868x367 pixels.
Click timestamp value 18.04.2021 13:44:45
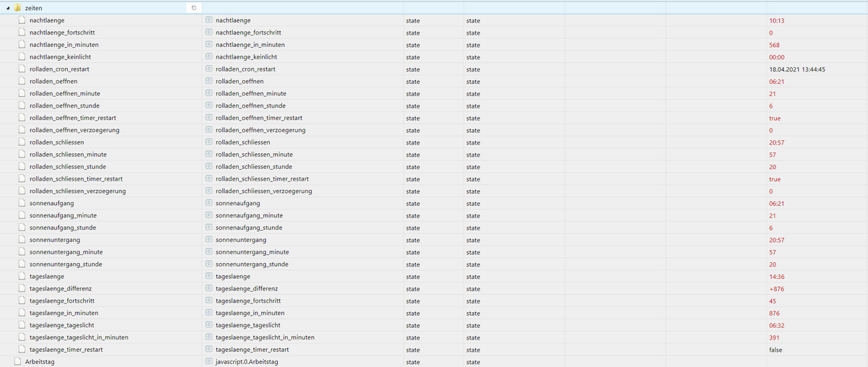(797, 69)
